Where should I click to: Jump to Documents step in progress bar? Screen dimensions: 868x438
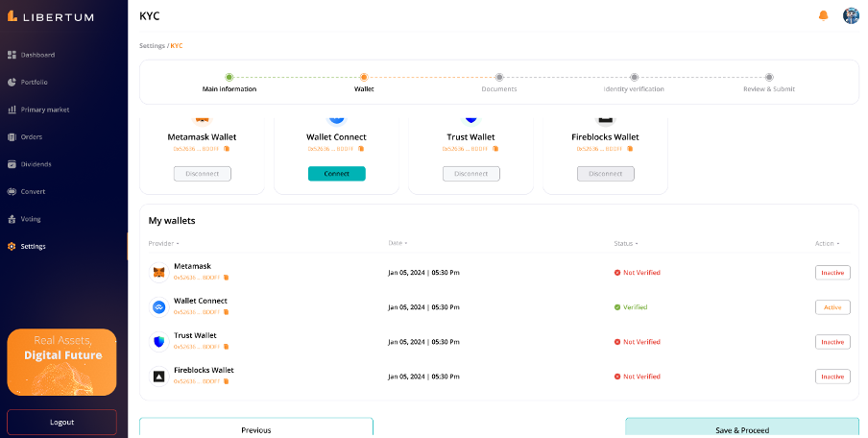coord(498,78)
